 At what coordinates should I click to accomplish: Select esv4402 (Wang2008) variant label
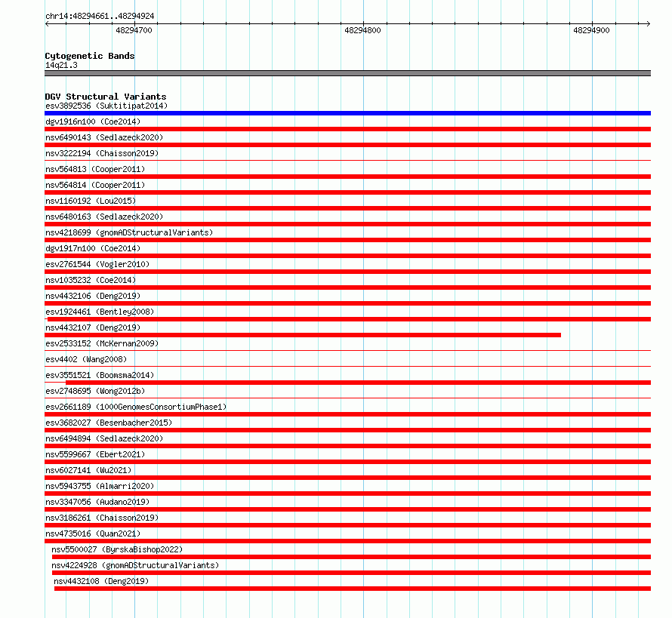pos(86,359)
